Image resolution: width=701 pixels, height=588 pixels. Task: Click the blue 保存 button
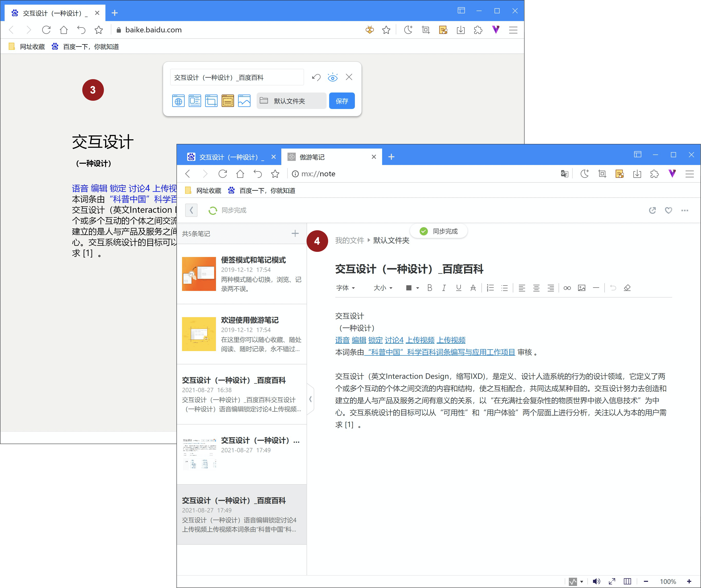click(x=341, y=101)
